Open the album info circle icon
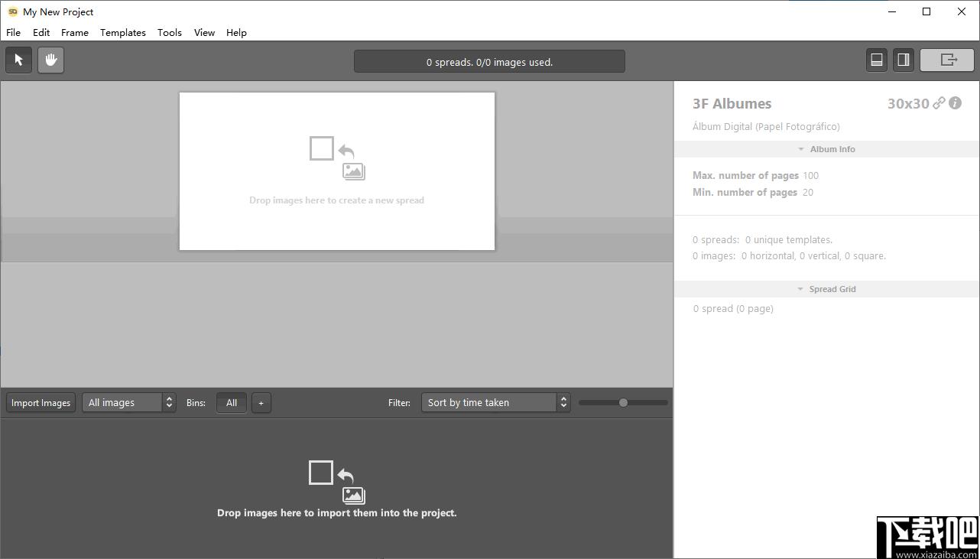The width and height of the screenshot is (980, 559). click(956, 103)
